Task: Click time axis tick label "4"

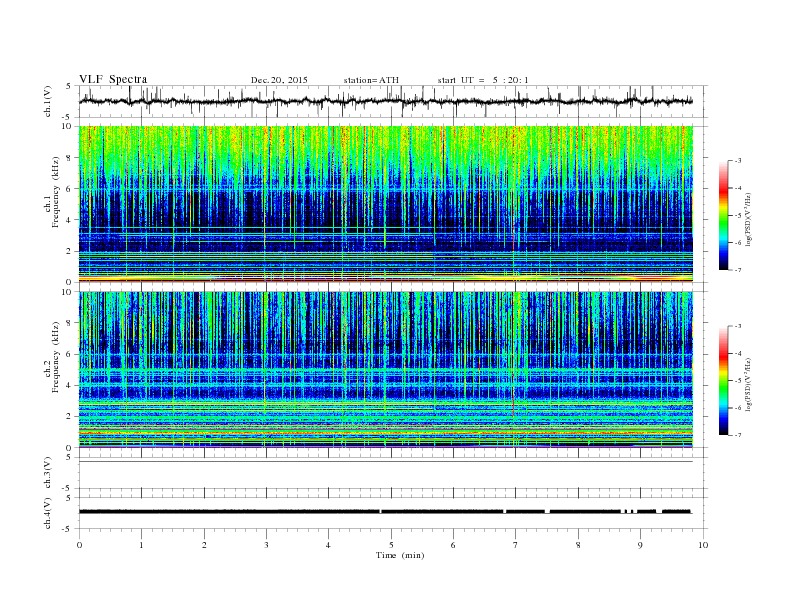Action: tap(328, 545)
